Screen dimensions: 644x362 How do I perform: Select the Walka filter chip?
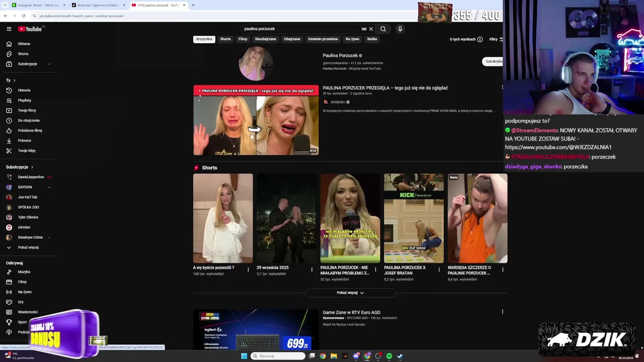tap(372, 39)
